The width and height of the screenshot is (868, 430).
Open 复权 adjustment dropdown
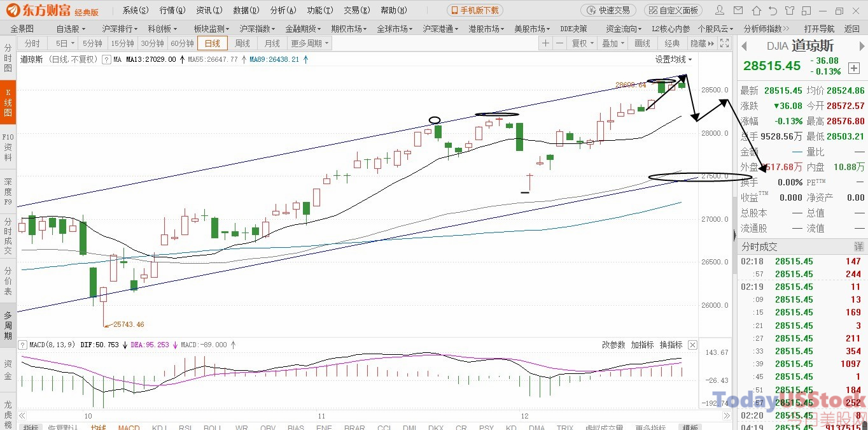click(583, 43)
